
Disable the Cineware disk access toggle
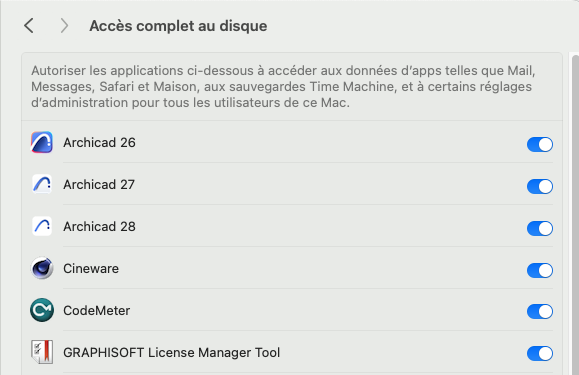click(540, 270)
